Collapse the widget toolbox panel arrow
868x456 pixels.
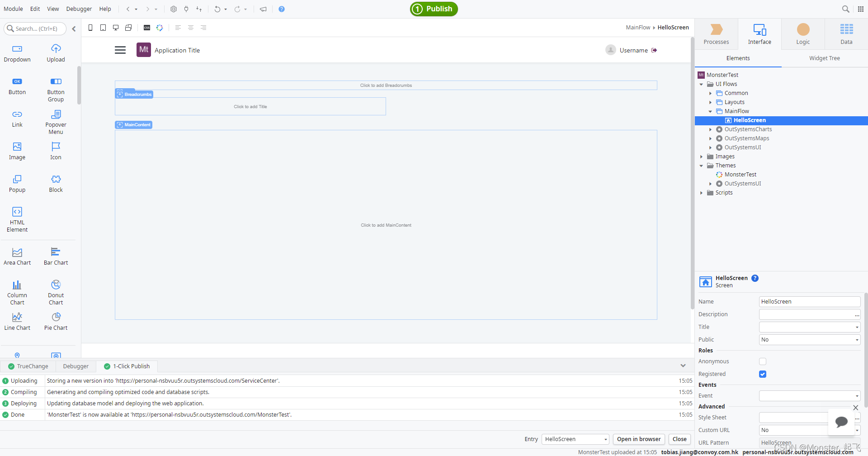(74, 28)
